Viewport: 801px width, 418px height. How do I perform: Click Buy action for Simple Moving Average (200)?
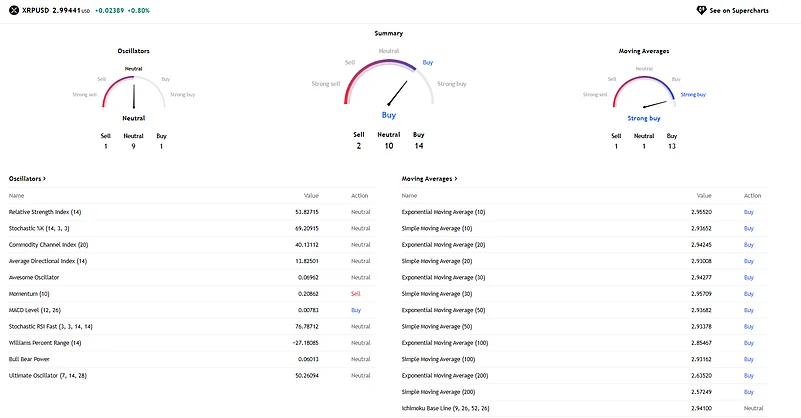click(x=749, y=392)
